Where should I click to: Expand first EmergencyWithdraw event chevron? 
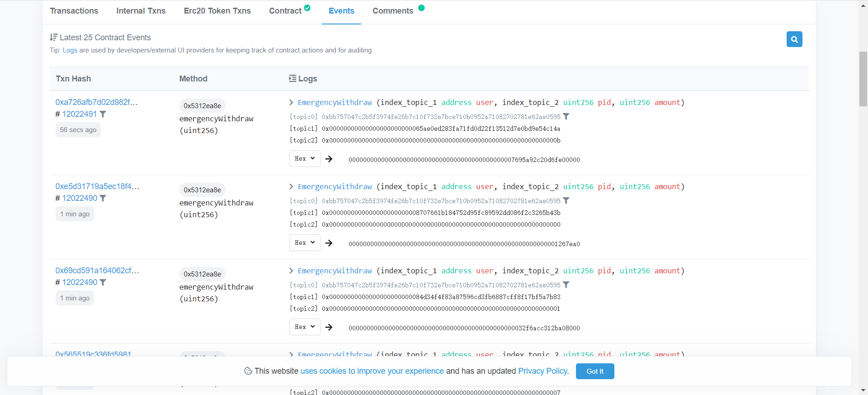tap(292, 103)
